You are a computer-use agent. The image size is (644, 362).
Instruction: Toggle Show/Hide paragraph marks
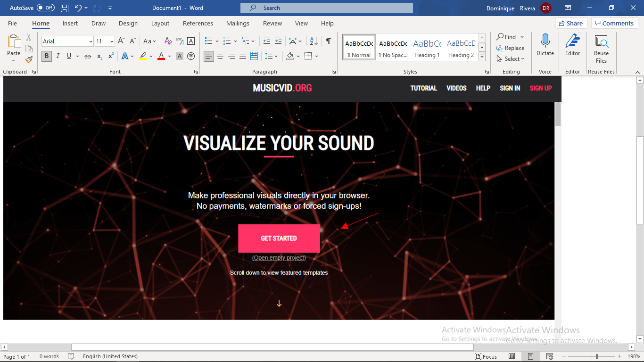[x=329, y=41]
